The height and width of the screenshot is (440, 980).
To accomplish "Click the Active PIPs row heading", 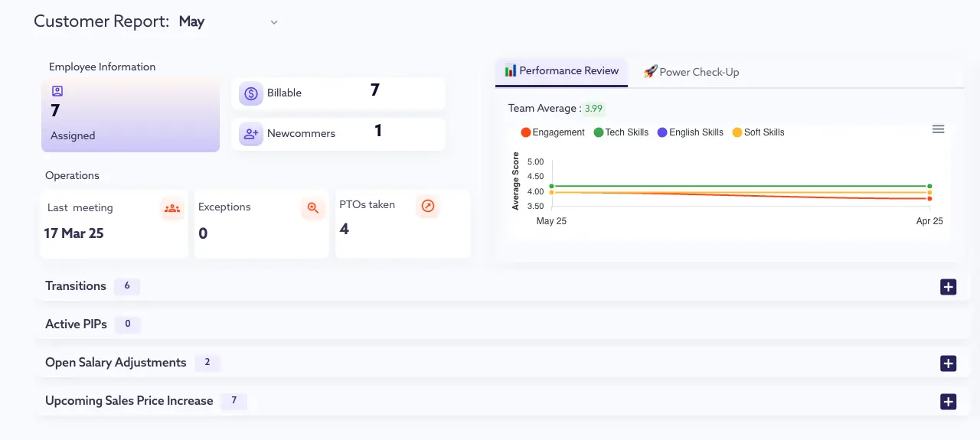I will [x=76, y=324].
